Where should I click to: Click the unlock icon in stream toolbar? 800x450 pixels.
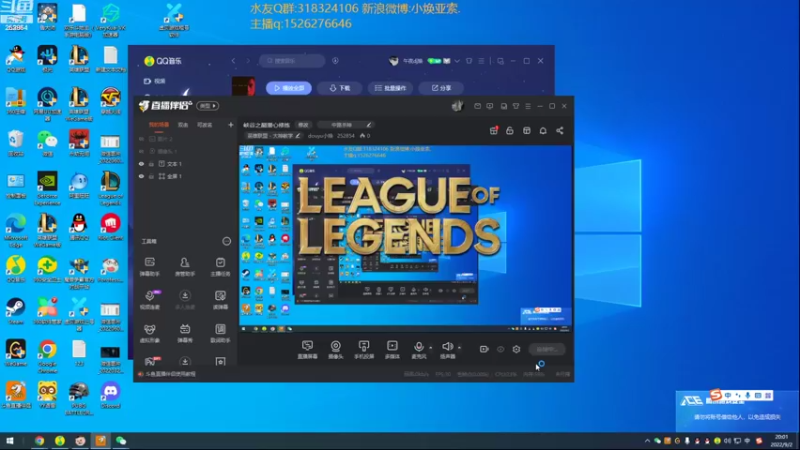(510, 131)
